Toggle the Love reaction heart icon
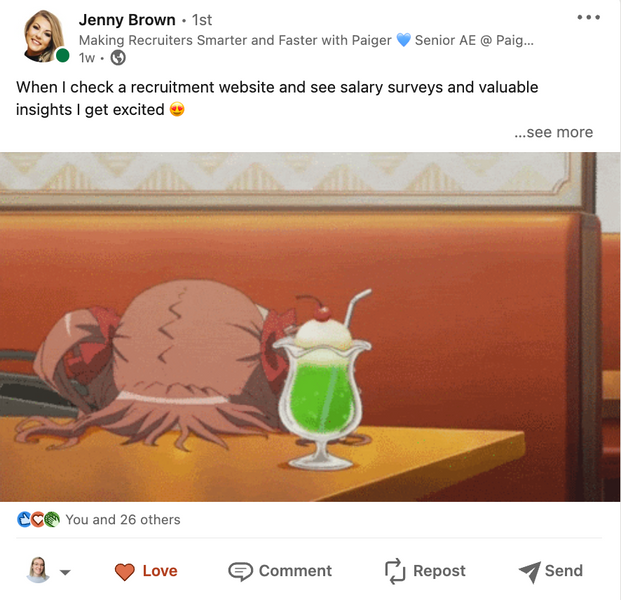This screenshot has height=600, width=621. click(x=125, y=571)
